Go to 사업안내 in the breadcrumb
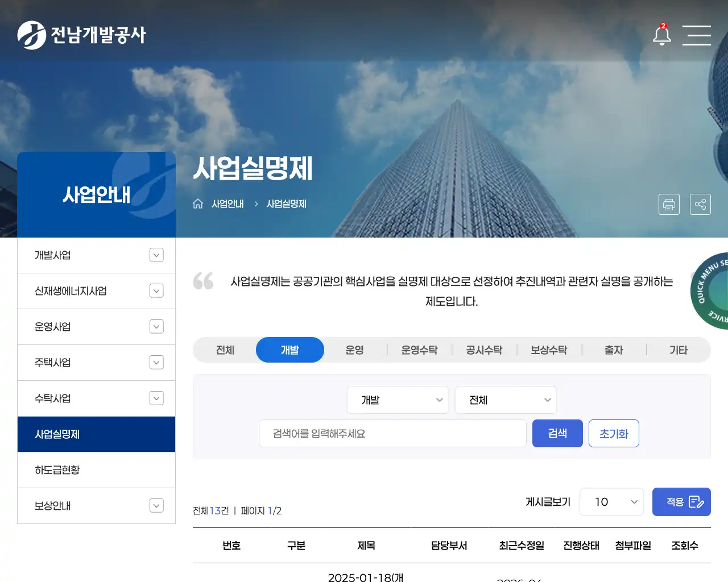 tap(227, 204)
